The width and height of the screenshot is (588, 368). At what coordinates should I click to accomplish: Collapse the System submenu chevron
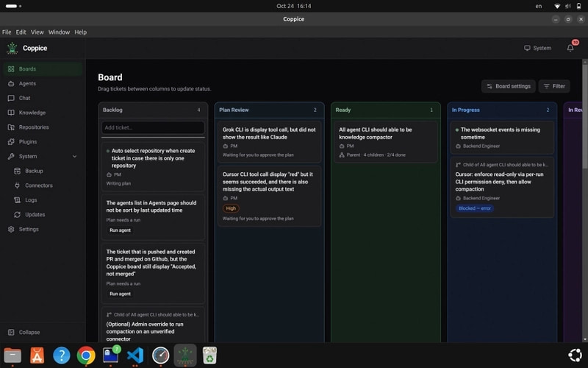(x=74, y=156)
